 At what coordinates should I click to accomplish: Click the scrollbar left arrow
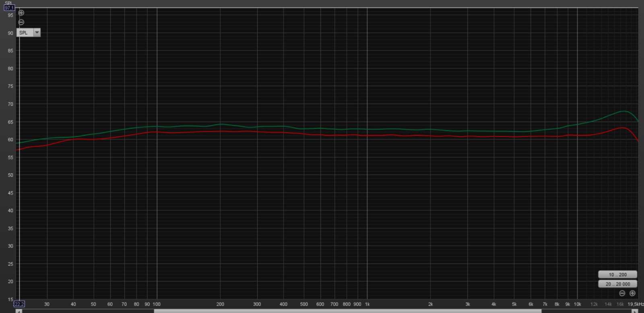[x=18, y=311]
